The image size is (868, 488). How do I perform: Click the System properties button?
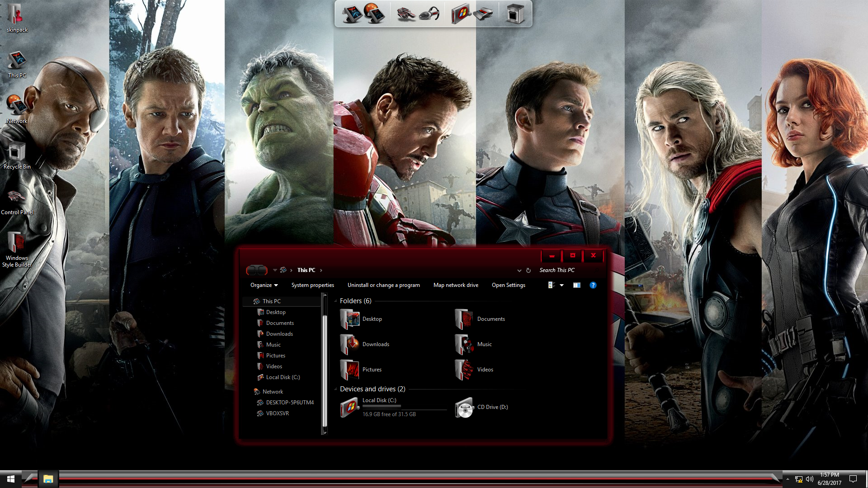[x=312, y=285]
